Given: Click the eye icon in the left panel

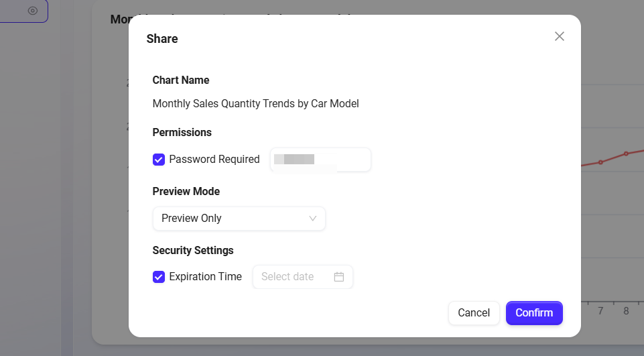Looking at the screenshot, I should tap(32, 11).
